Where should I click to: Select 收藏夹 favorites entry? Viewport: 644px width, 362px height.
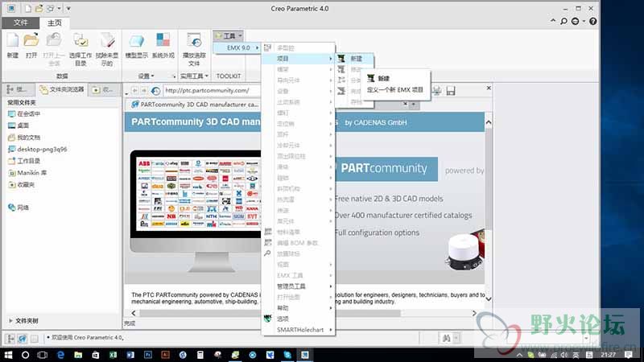tap(22, 185)
